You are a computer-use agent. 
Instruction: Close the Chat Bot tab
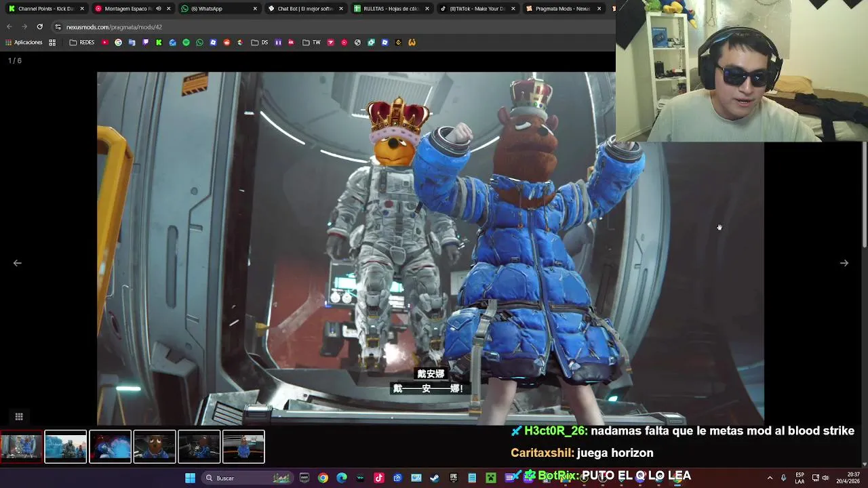(340, 9)
